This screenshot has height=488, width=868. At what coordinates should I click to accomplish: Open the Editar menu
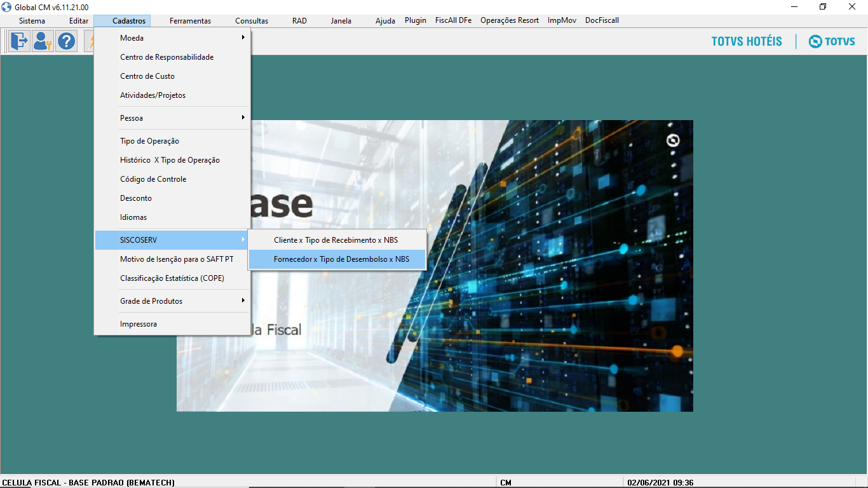click(x=79, y=21)
